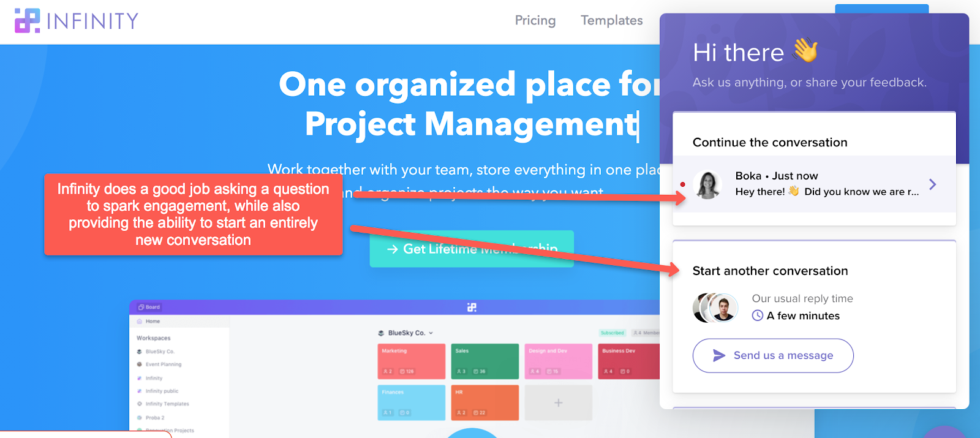Click Our usual reply time text
The width and height of the screenshot is (980, 438).
tap(802, 298)
